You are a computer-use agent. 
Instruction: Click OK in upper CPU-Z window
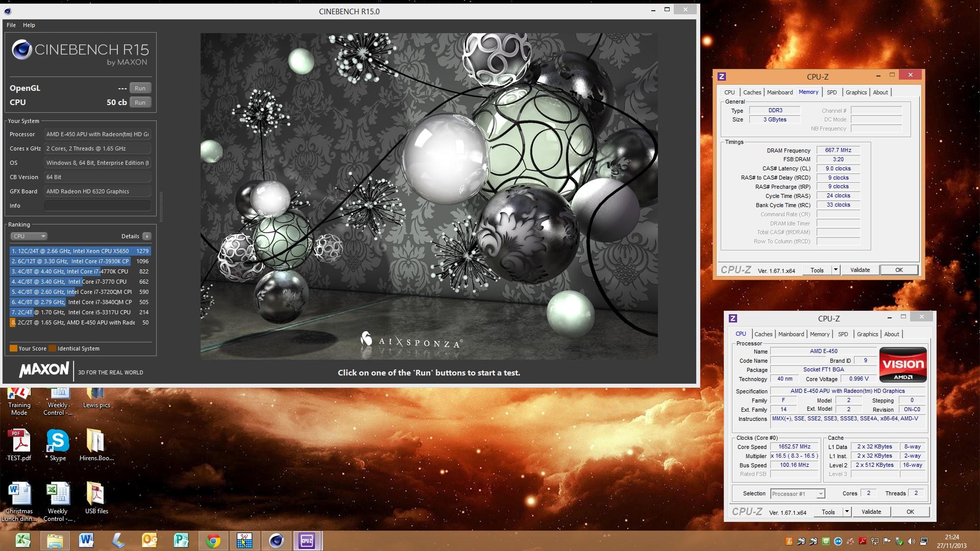coord(899,270)
